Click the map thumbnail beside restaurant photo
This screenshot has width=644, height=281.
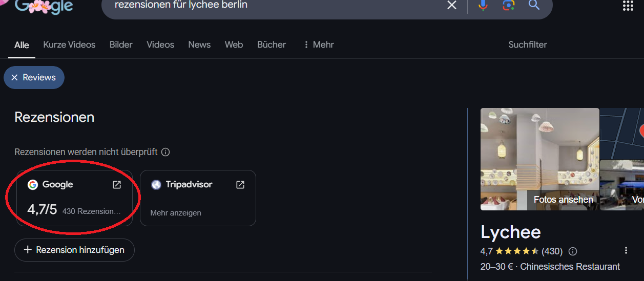tap(622, 133)
